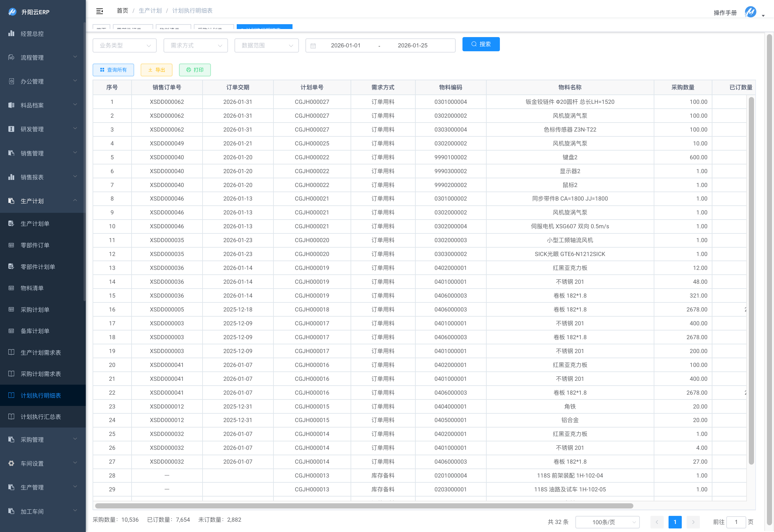Open the 业务类型 dropdown

click(125, 45)
